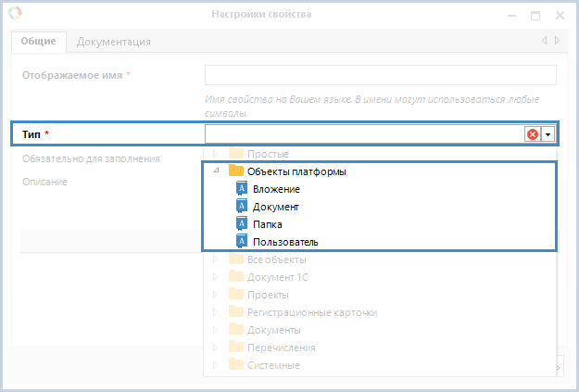
Task: Open the Тип dropdown arrow
Action: point(548,134)
